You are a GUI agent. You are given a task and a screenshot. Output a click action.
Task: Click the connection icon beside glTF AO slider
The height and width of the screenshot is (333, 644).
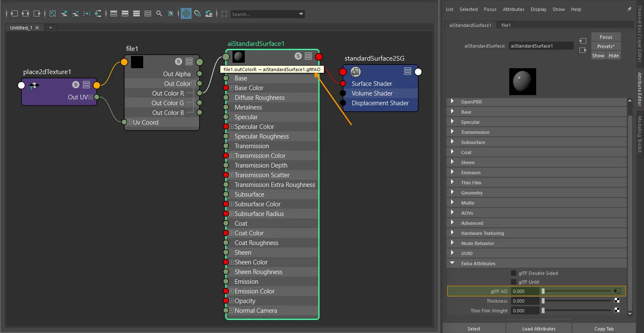coord(617,291)
